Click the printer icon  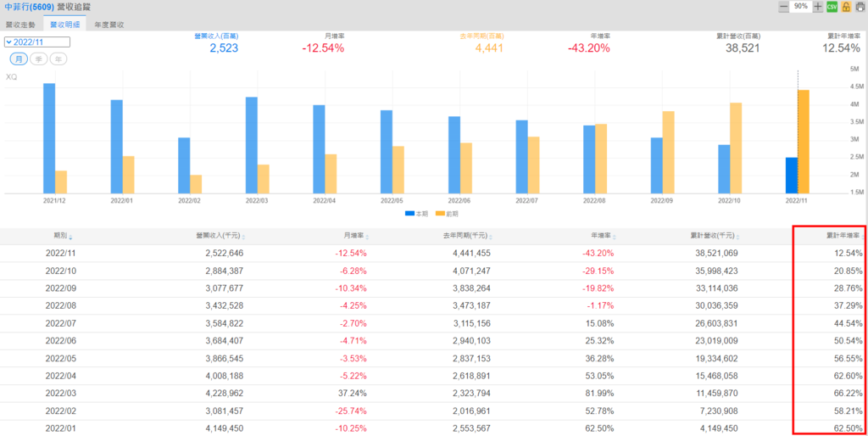pyautogui.click(x=860, y=7)
